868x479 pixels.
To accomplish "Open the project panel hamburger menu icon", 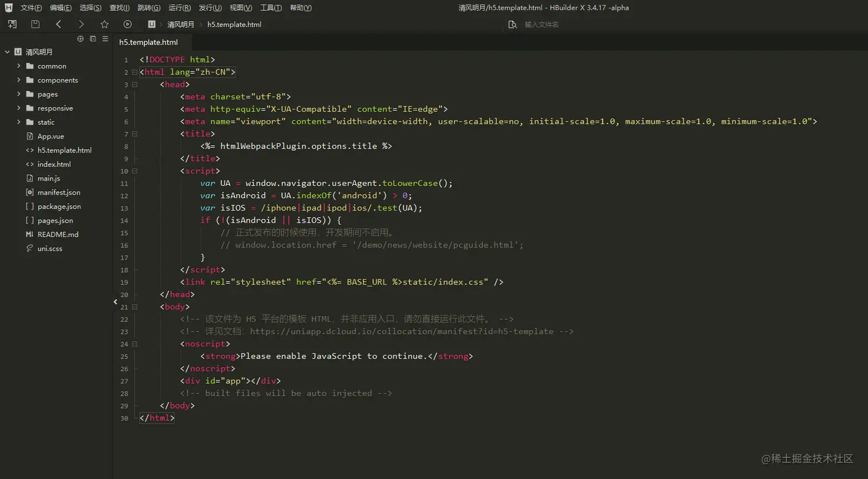I will [105, 39].
